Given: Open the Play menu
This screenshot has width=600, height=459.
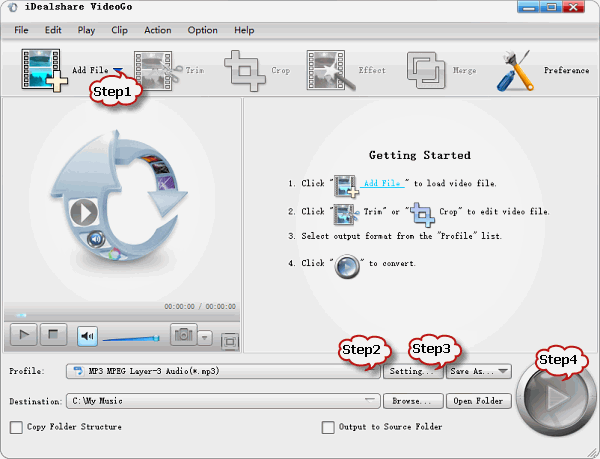Looking at the screenshot, I should pos(86,30).
